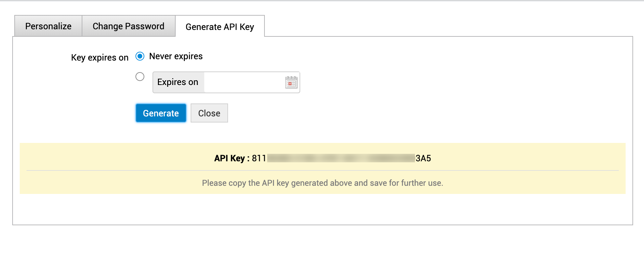644x278 pixels.
Task: Focus the expiry date input field
Action: tap(244, 82)
